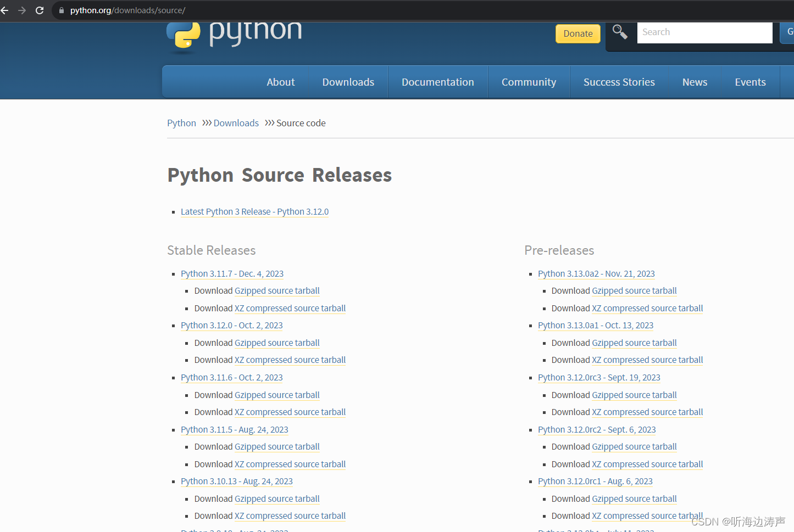
Task: Open Python 3.12.0rc1 - Aug. 6, 2023 pre-release
Action: 595,481
